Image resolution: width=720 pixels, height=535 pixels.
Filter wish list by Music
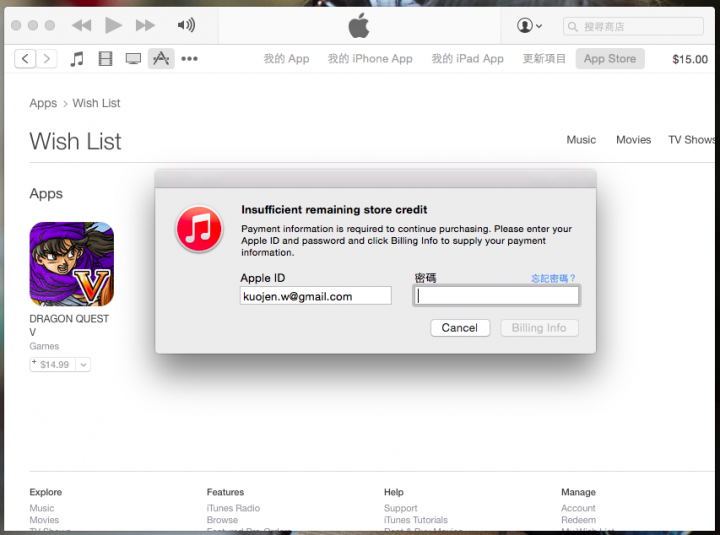pyautogui.click(x=581, y=140)
